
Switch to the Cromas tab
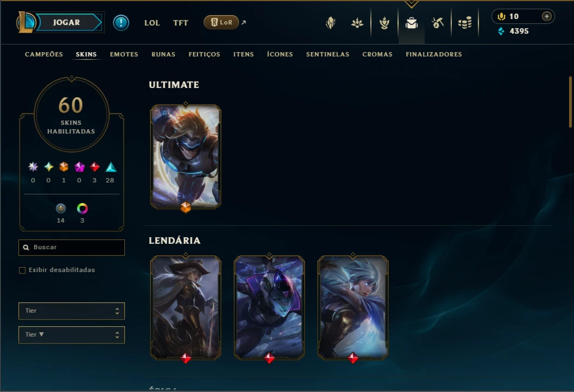pyautogui.click(x=377, y=54)
